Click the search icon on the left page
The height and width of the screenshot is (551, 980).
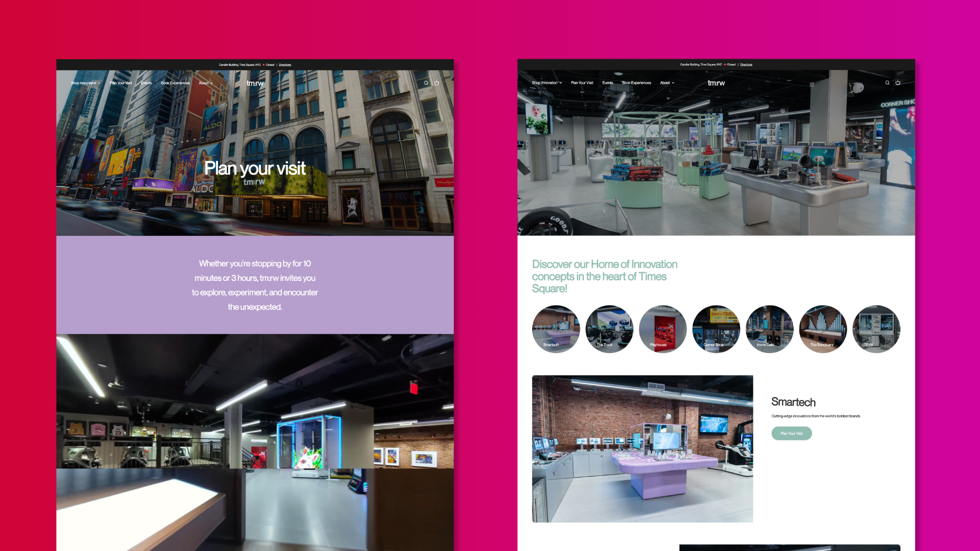[x=426, y=83]
